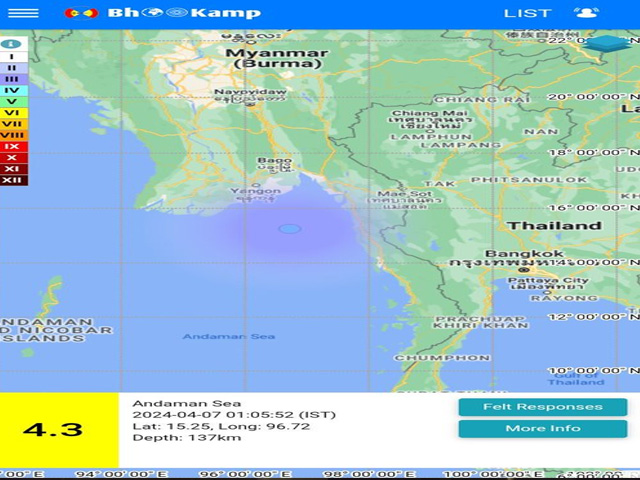This screenshot has height=480, width=640.
Task: Select intensity level VI swatch
Action: coord(12,113)
